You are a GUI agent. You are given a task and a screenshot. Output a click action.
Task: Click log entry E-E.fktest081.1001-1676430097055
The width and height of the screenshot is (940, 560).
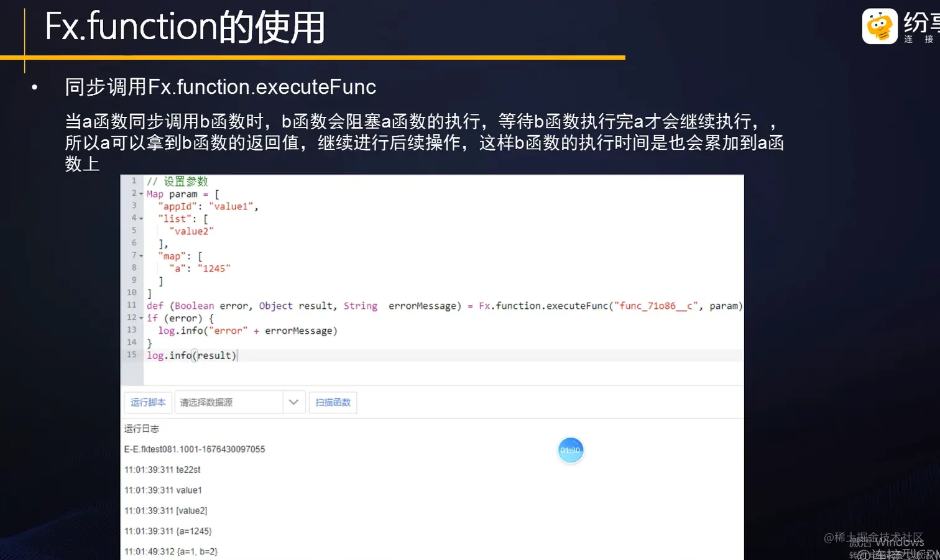coord(195,449)
